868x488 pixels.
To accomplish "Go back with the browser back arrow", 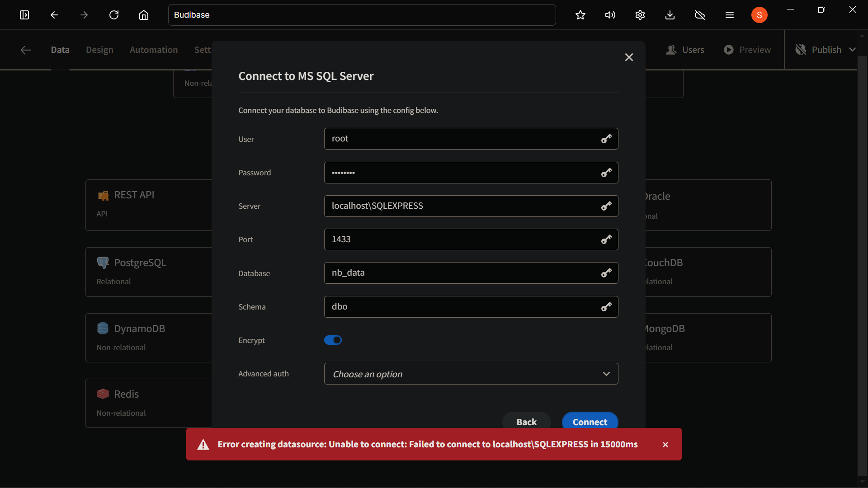I will coord(54,15).
